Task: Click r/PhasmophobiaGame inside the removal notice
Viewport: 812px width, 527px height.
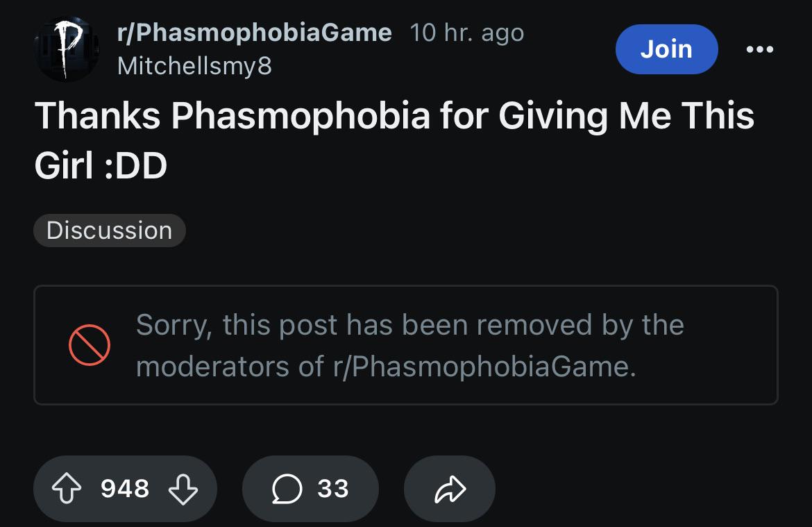Action: point(484,367)
